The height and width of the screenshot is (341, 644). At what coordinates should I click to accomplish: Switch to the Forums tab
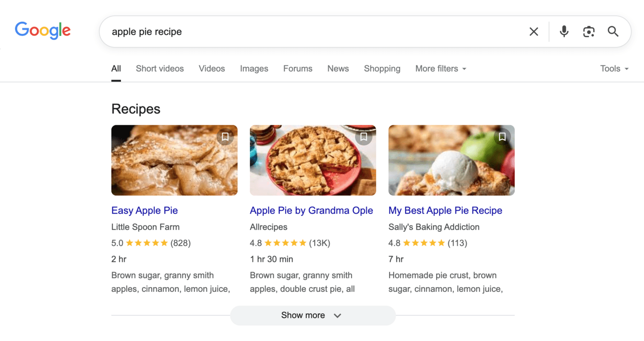298,68
